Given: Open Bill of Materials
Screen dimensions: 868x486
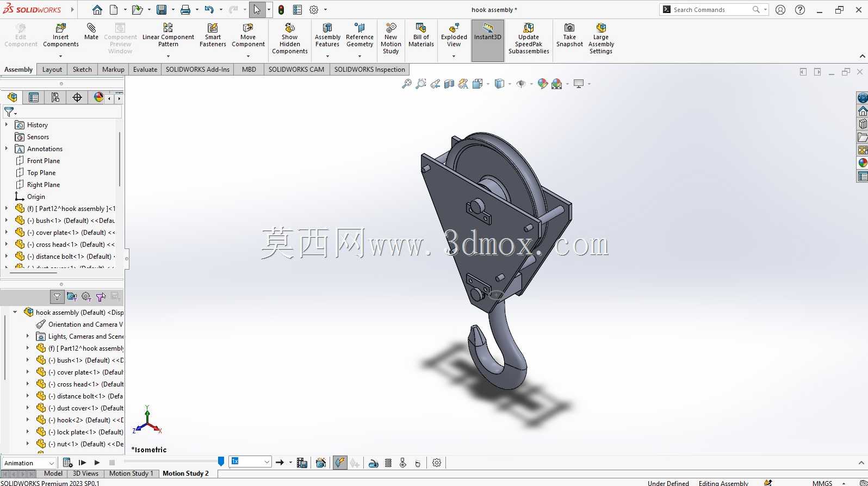Looking at the screenshot, I should pyautogui.click(x=421, y=36).
